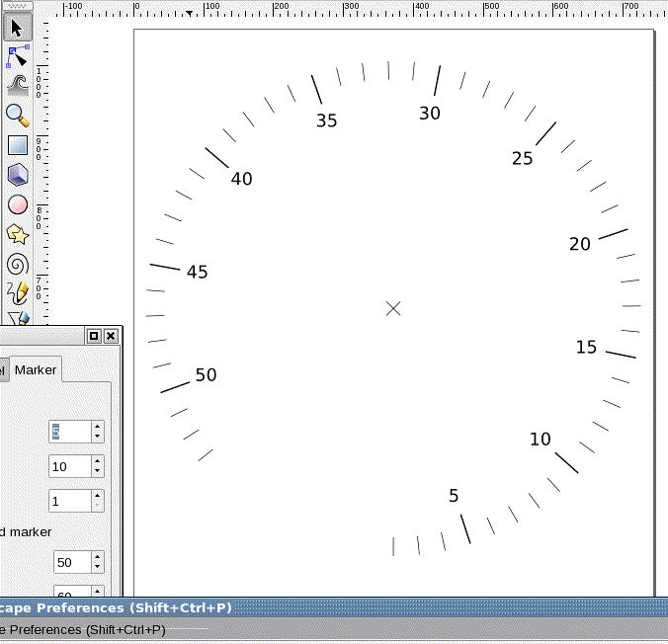Click the dial label 25 on canvas

523,158
